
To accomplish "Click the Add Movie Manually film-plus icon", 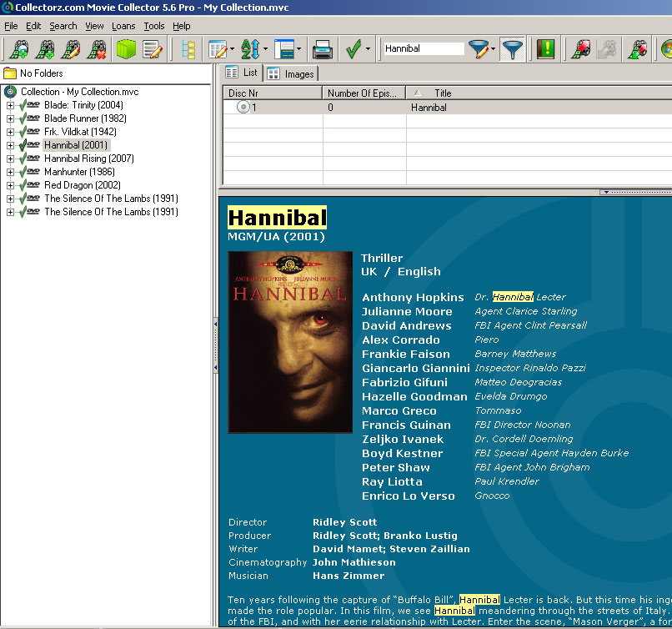I will (x=45, y=49).
